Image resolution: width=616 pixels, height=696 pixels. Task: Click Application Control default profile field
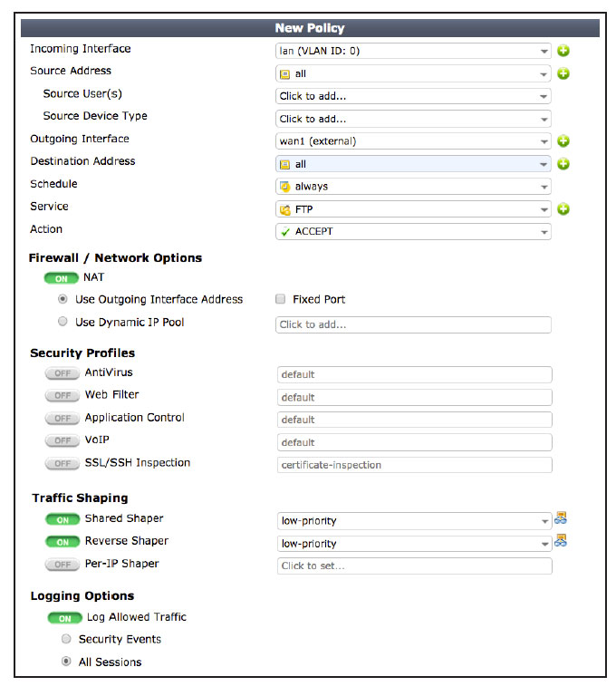coord(415,420)
